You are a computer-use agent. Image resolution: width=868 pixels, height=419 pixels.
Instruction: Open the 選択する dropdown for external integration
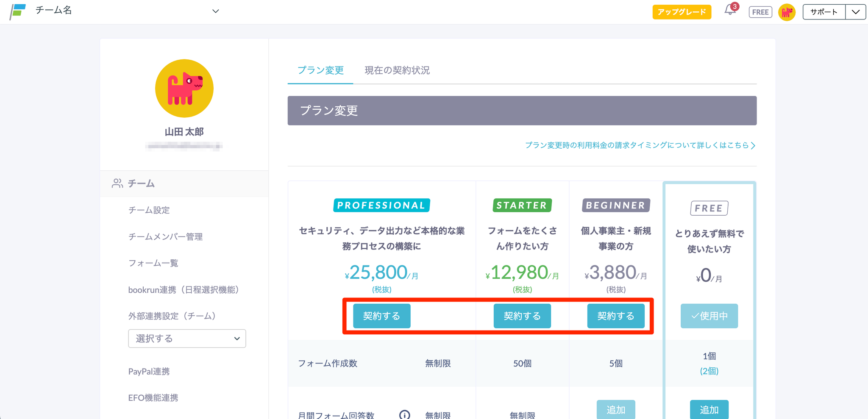187,339
